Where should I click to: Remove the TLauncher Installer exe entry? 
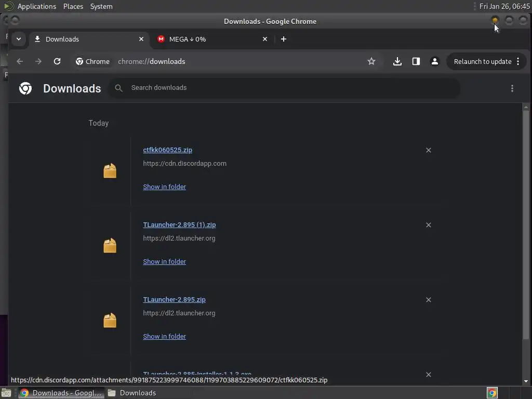tap(429, 375)
